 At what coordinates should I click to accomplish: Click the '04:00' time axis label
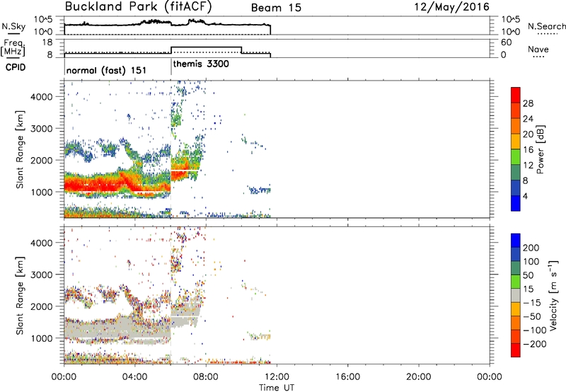point(135,377)
